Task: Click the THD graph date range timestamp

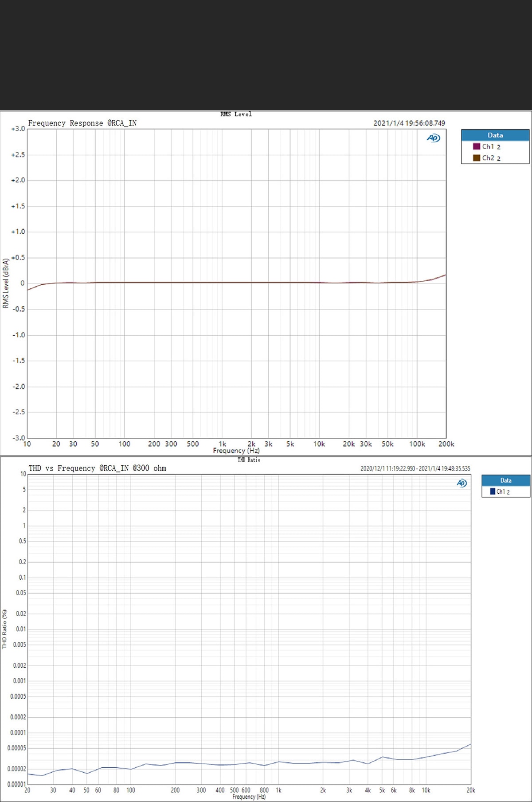Action: point(415,468)
